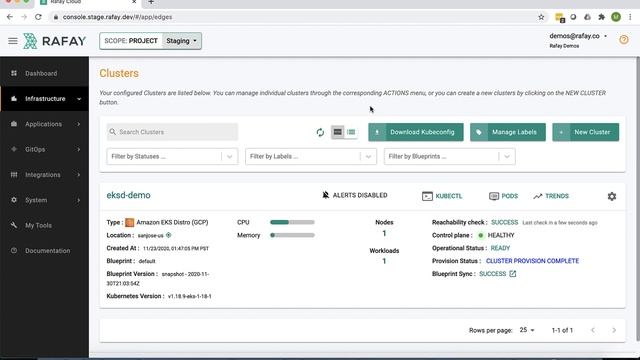Open a new browser tab

coord(151,2)
